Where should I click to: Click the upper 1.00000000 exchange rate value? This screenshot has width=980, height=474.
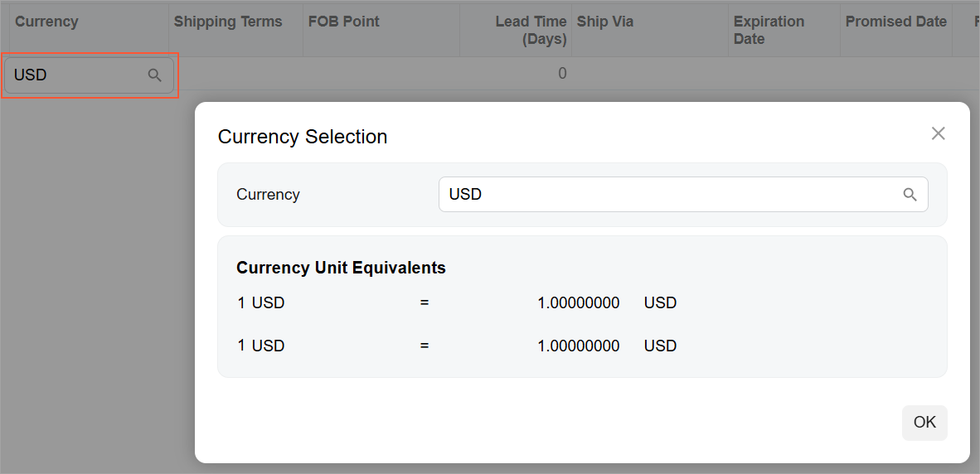[578, 303]
